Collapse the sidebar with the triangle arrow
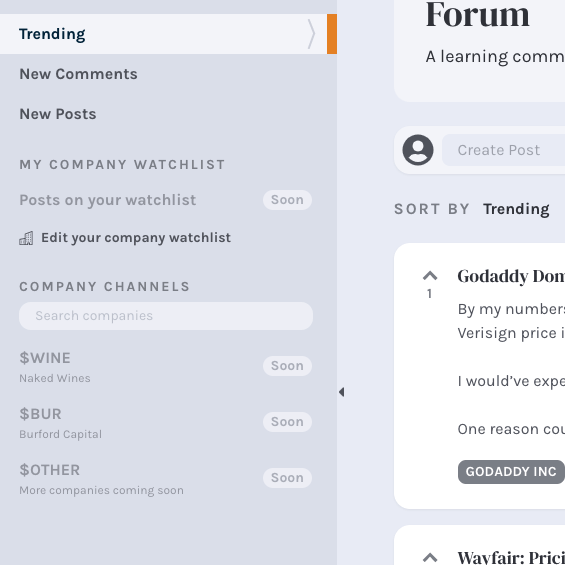Screen dimensions: 565x565 tap(342, 392)
